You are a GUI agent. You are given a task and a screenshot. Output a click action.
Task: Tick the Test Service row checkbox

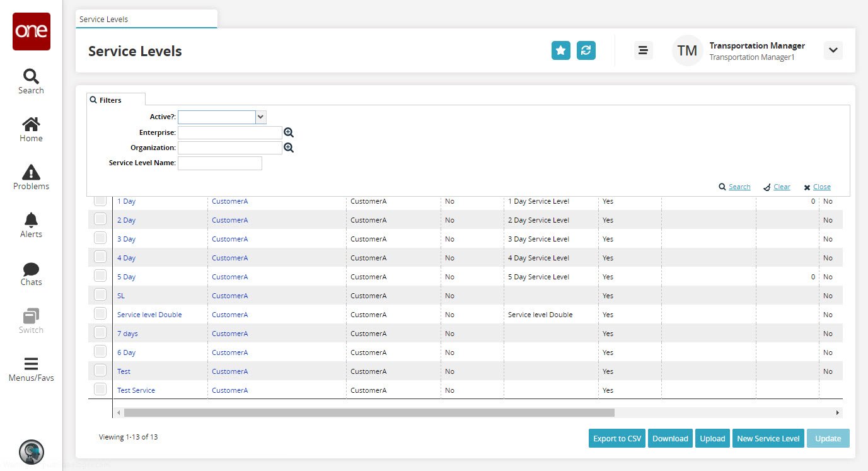[x=100, y=390]
